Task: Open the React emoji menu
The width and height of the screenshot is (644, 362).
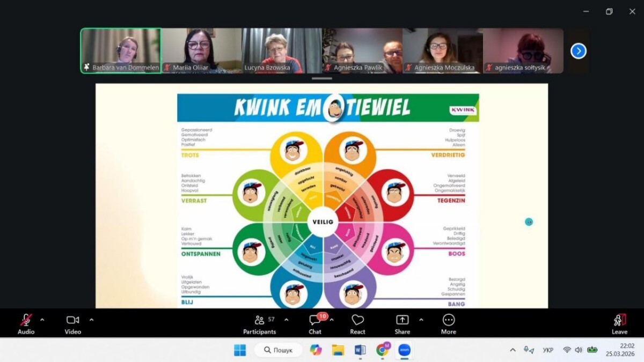Action: [357, 324]
